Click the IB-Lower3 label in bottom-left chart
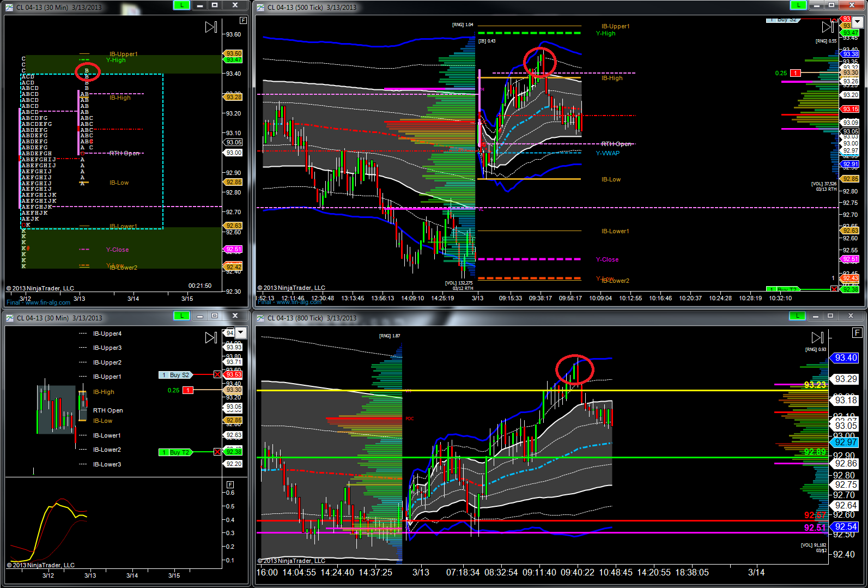 coord(107,464)
